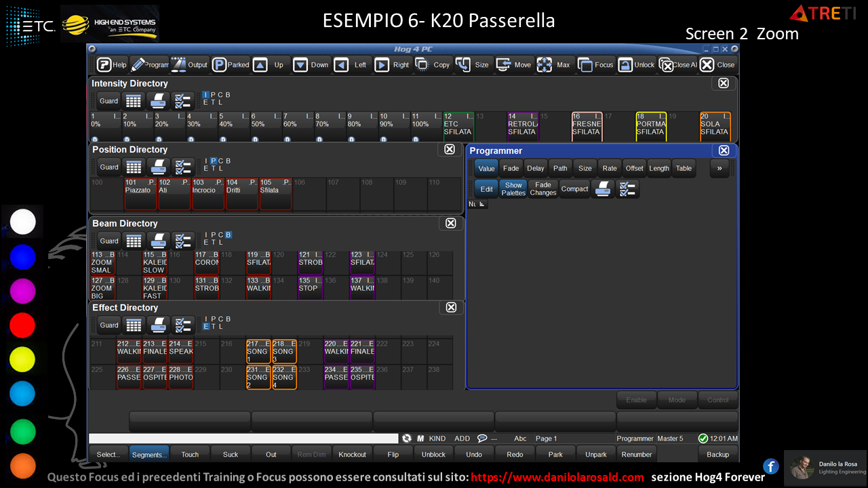This screenshot has height=488, width=868.
Task: Click the chat bubble icon in status bar
Action: pos(482,439)
